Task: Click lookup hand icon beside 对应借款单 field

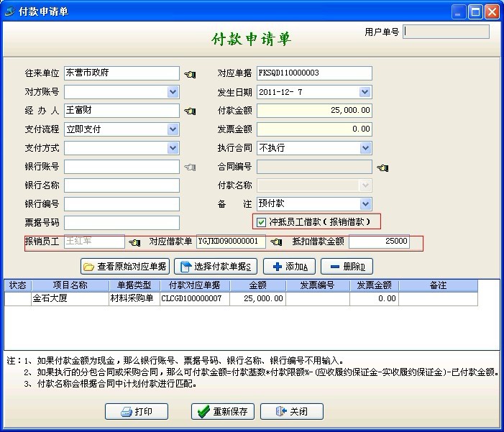Action: [275, 243]
